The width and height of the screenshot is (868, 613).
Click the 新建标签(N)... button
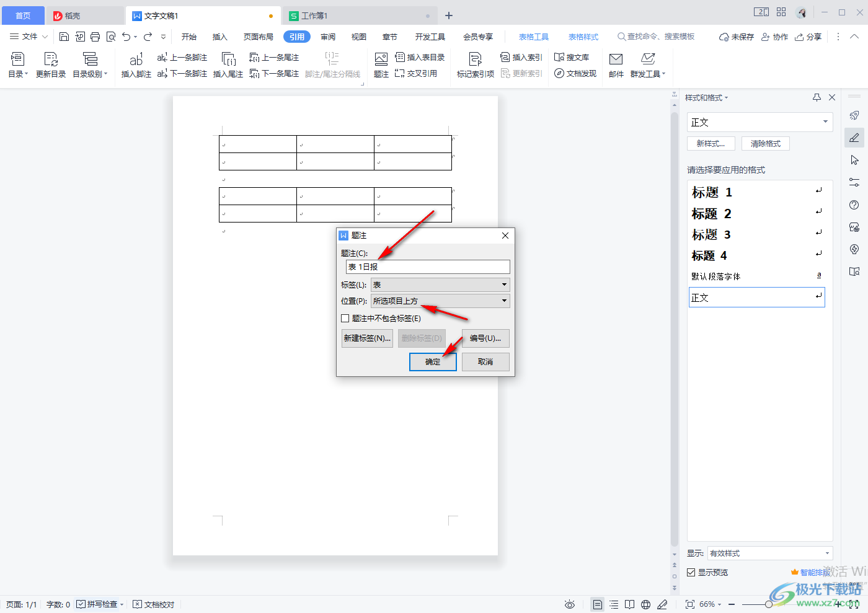[x=368, y=338]
